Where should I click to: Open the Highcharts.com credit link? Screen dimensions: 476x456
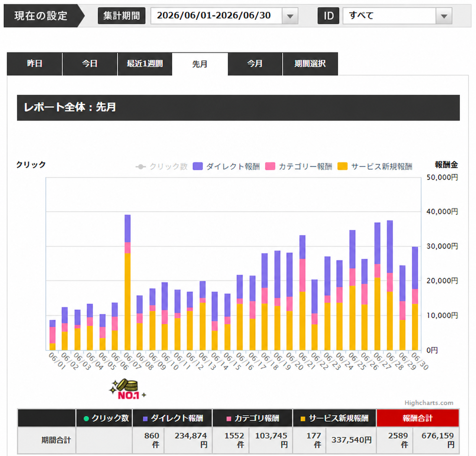click(429, 403)
